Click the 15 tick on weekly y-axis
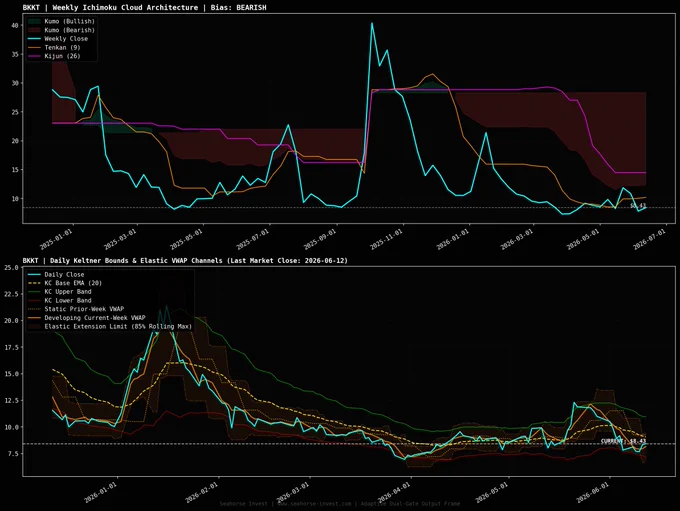The width and height of the screenshot is (680, 511). [x=15, y=170]
